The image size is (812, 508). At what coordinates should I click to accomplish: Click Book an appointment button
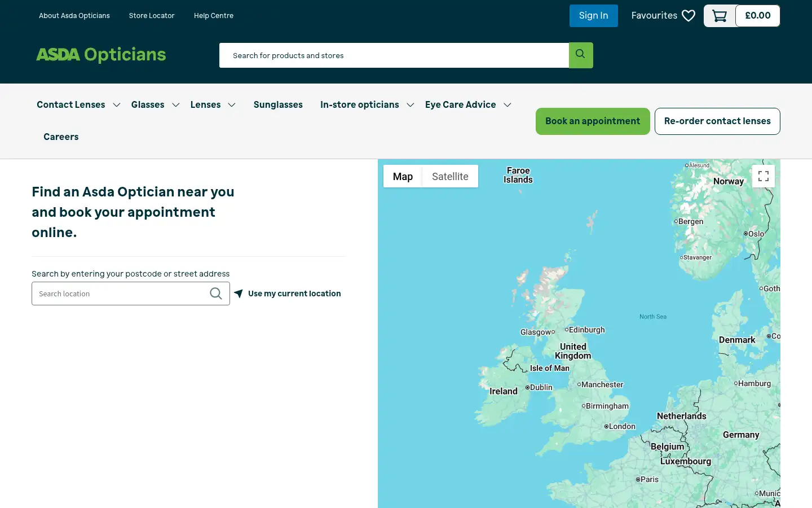pyautogui.click(x=593, y=121)
